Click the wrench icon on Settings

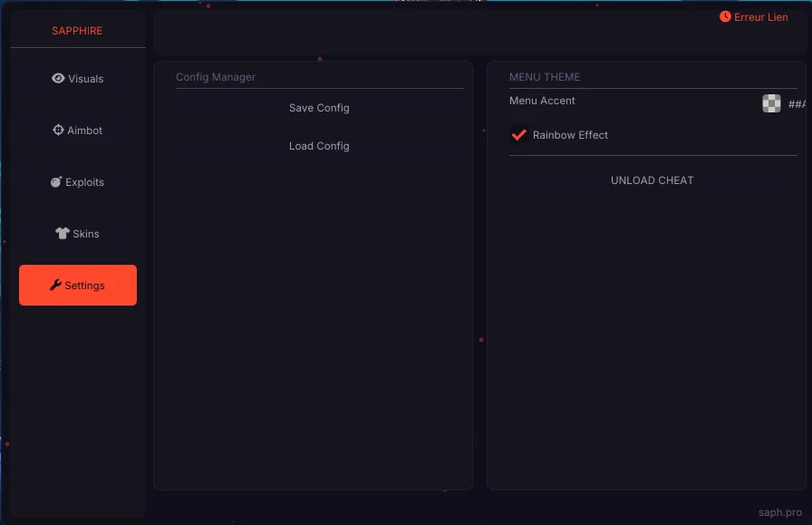(x=55, y=286)
